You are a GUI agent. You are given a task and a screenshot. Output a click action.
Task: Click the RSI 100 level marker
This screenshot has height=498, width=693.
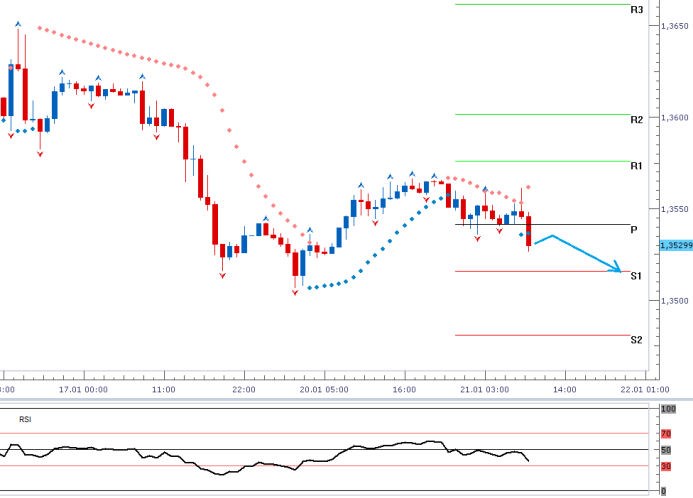click(668, 409)
